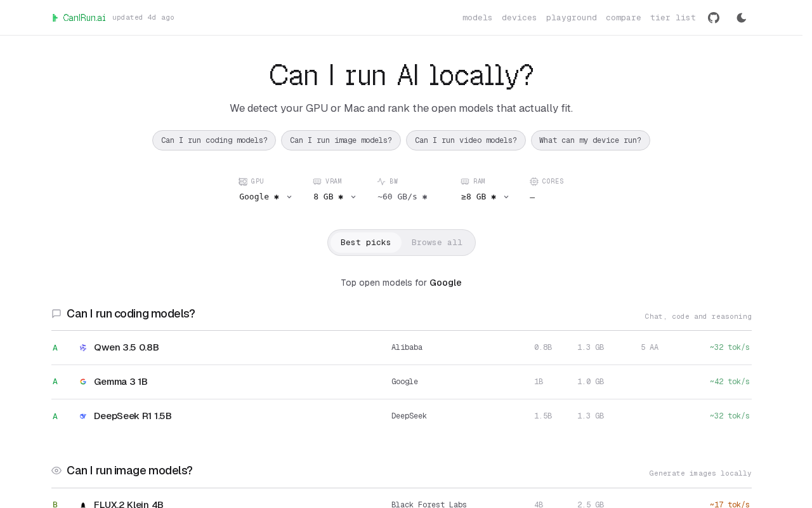The image size is (812, 508).
Task: Open the compare nav link
Action: pyautogui.click(x=624, y=18)
